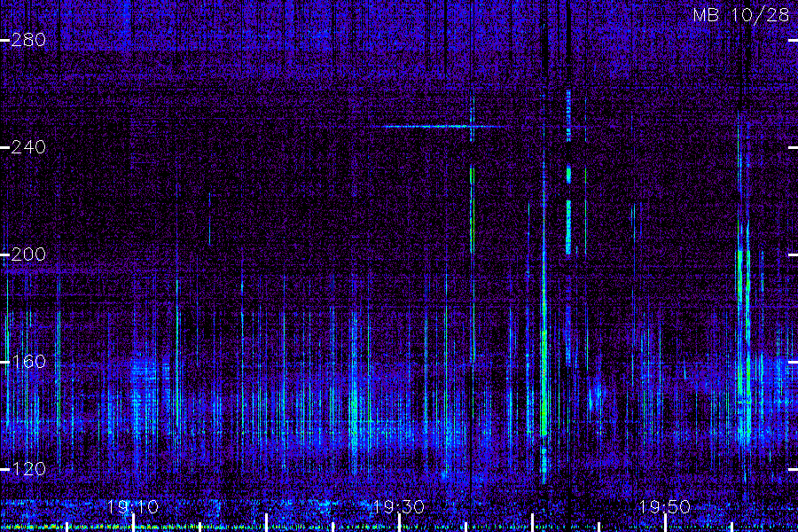This screenshot has width=798, height=532.
Task: Click the 19:10 time axis label
Action: coord(133,506)
